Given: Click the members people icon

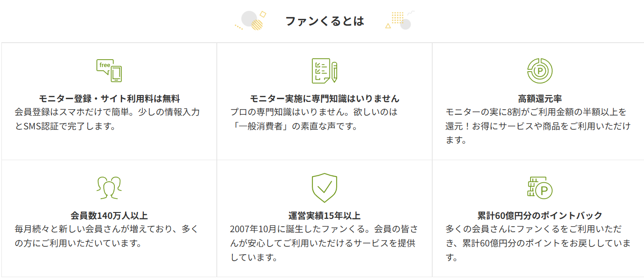Looking at the screenshot, I should click(109, 187).
